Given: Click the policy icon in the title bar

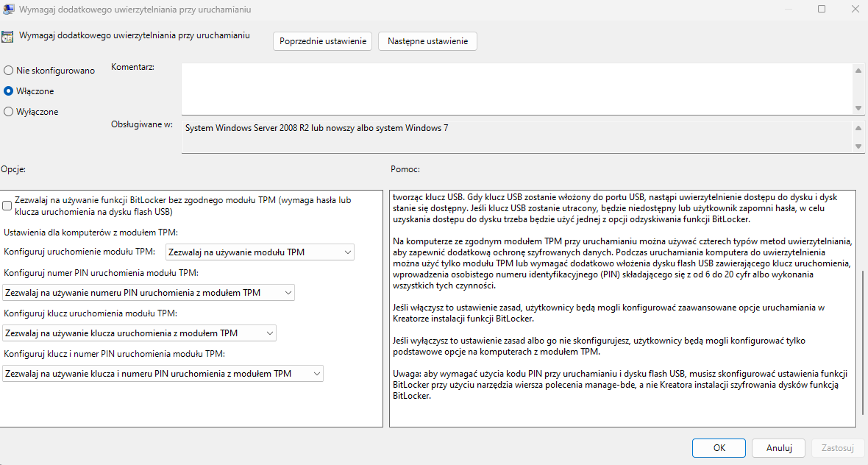Looking at the screenshot, I should pos(8,9).
